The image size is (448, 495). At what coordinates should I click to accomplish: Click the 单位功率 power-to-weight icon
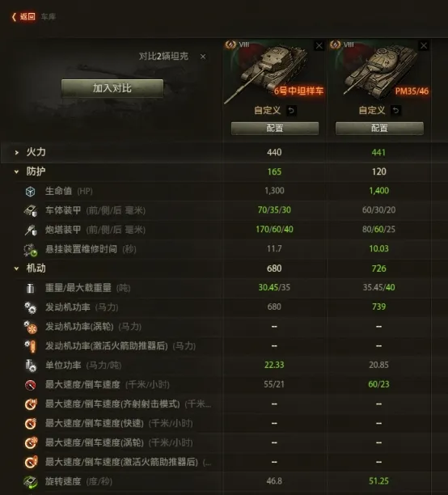tap(30, 366)
